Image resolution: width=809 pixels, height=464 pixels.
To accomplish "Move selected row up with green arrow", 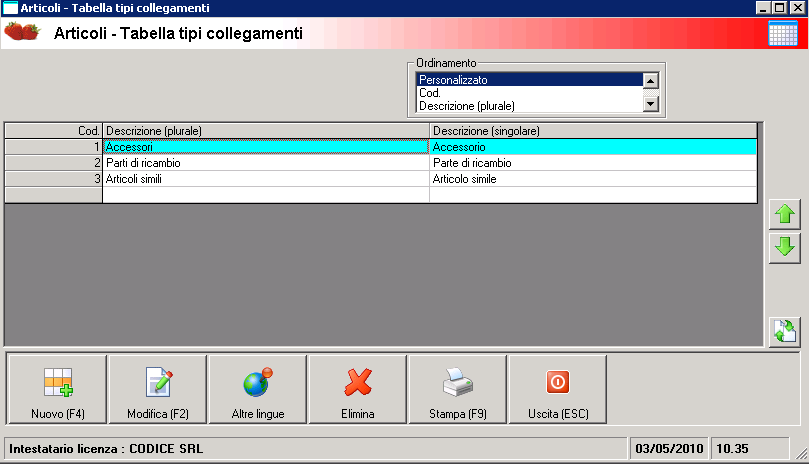I will [785, 214].
